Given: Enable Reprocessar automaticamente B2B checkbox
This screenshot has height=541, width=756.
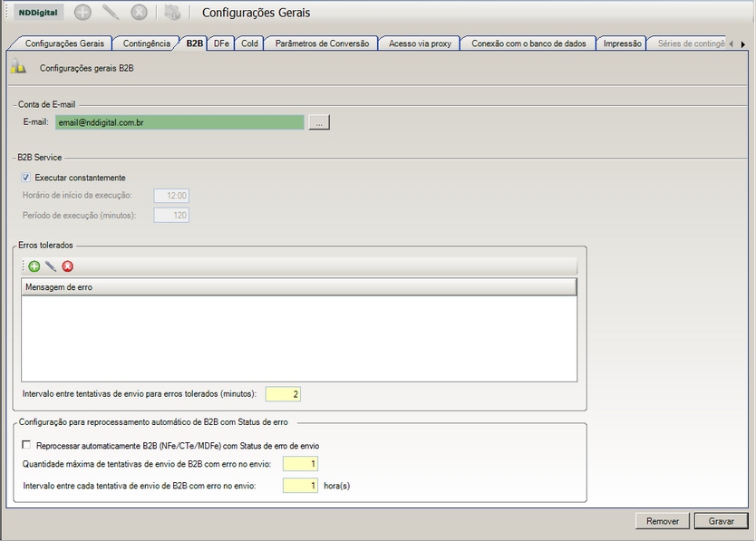Looking at the screenshot, I should pos(26,445).
